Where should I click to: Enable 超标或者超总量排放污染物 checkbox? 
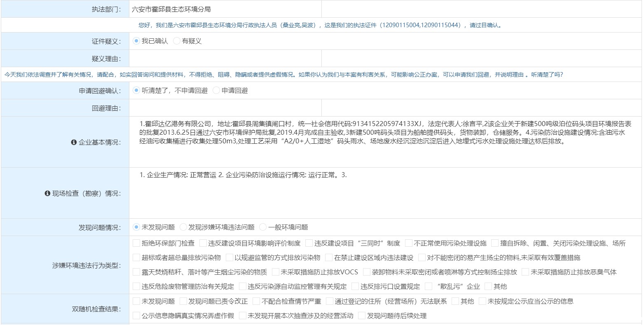click(x=136, y=258)
